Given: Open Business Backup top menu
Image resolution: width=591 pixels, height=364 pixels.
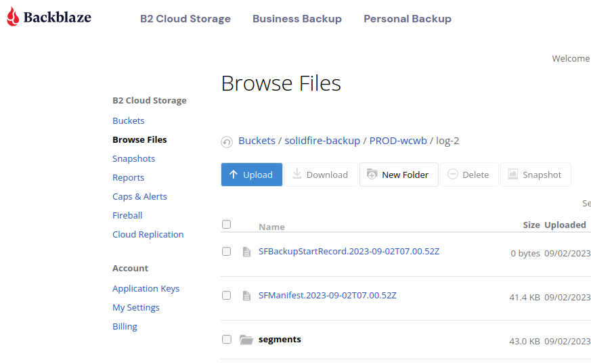Looking at the screenshot, I should pos(297,19).
